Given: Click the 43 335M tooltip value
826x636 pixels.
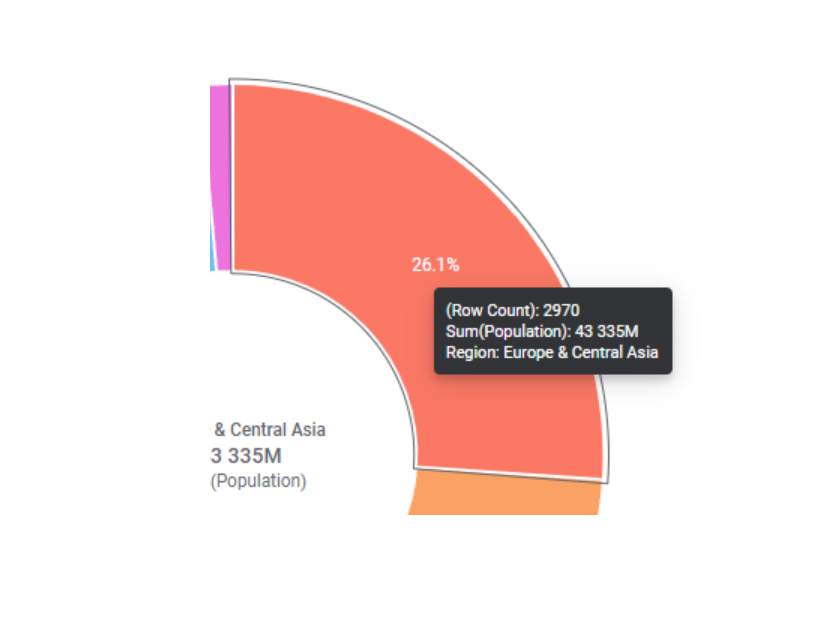Looking at the screenshot, I should pos(607,331).
